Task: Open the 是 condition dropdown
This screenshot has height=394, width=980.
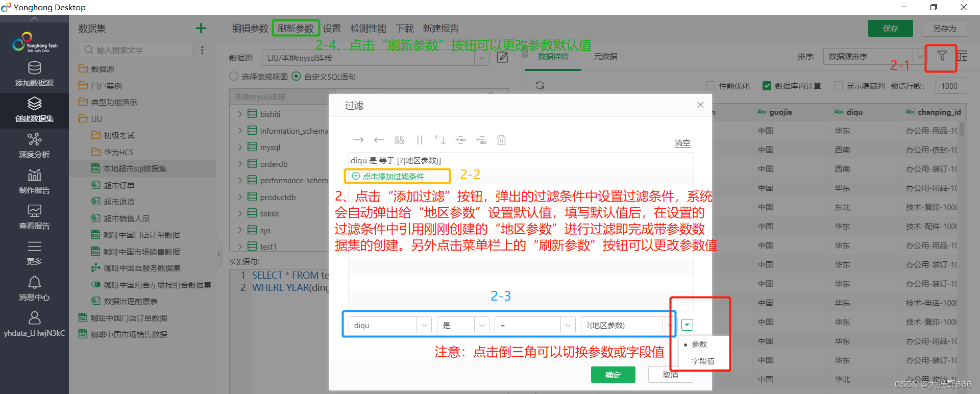Action: (x=482, y=325)
